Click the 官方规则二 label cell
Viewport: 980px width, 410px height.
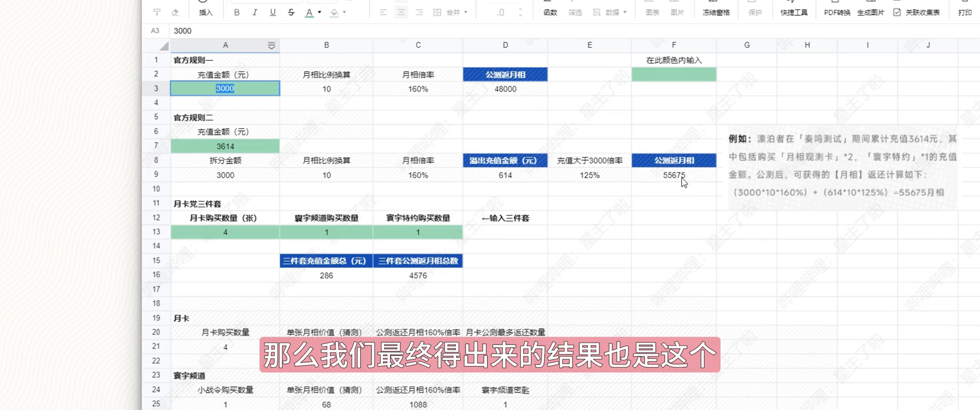point(225,117)
